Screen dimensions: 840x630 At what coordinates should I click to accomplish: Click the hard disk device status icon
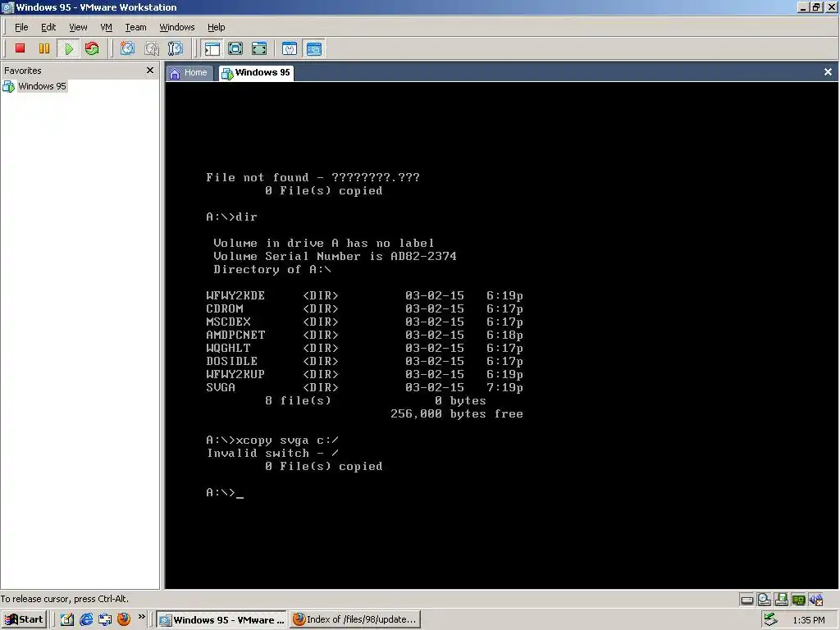[x=746, y=600]
